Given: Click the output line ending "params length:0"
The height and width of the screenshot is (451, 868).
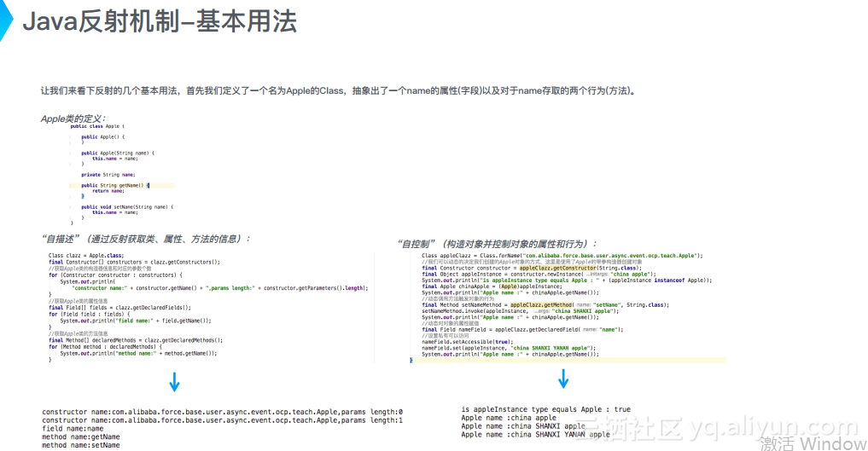Looking at the screenshot, I should click(x=223, y=413).
